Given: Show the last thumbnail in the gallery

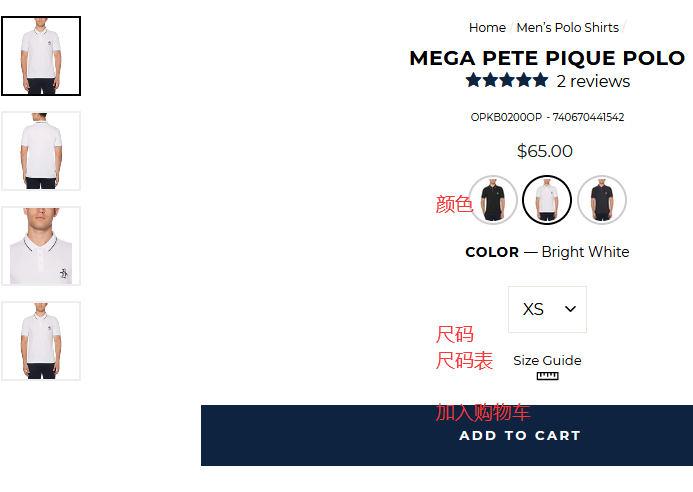Looking at the screenshot, I should pos(41,341).
